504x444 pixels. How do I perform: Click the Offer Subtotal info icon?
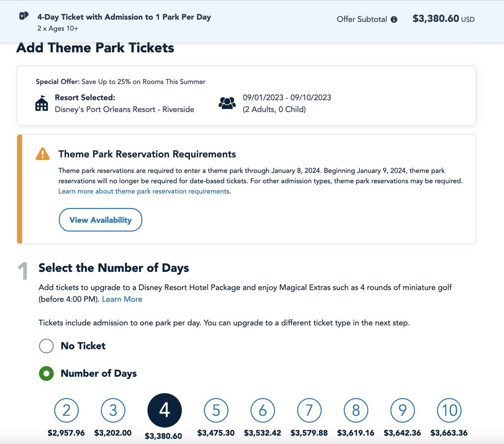(x=394, y=19)
